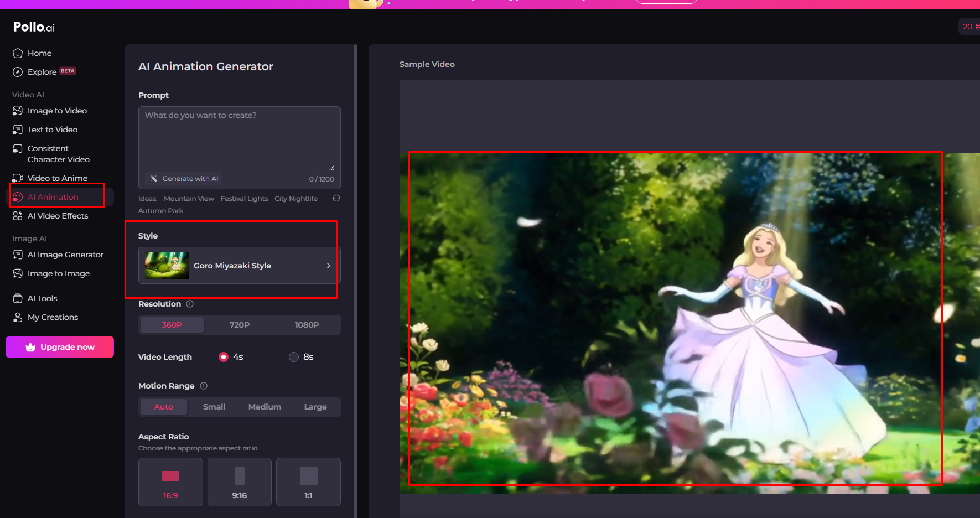
Task: Set motion range to Medium
Action: pos(265,407)
